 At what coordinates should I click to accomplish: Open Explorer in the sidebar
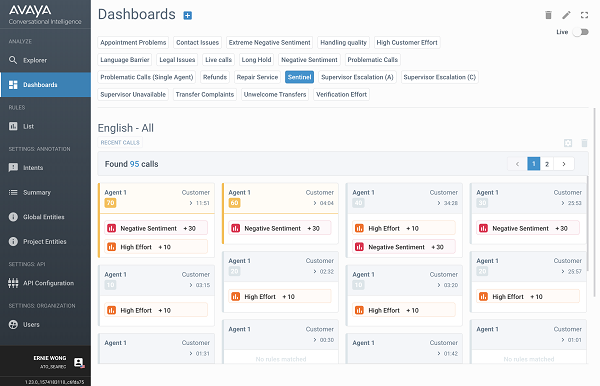pos(46,60)
